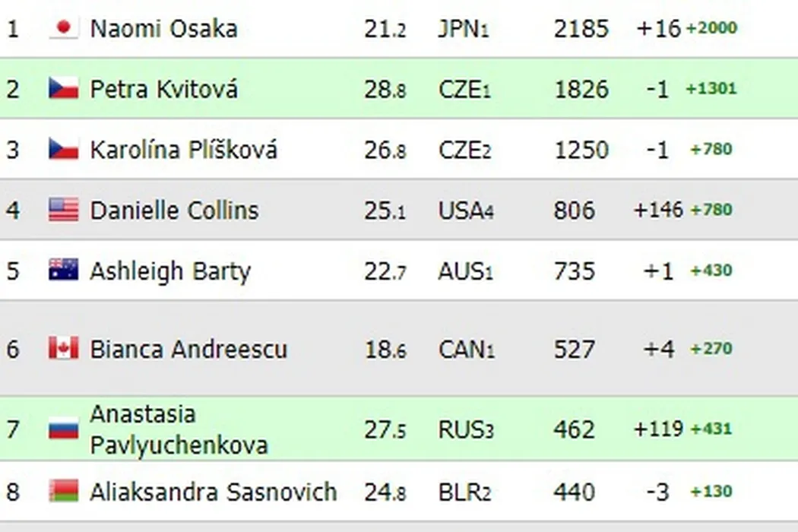Click the Russian flag icon
The height and width of the screenshot is (532, 798).
(x=64, y=429)
